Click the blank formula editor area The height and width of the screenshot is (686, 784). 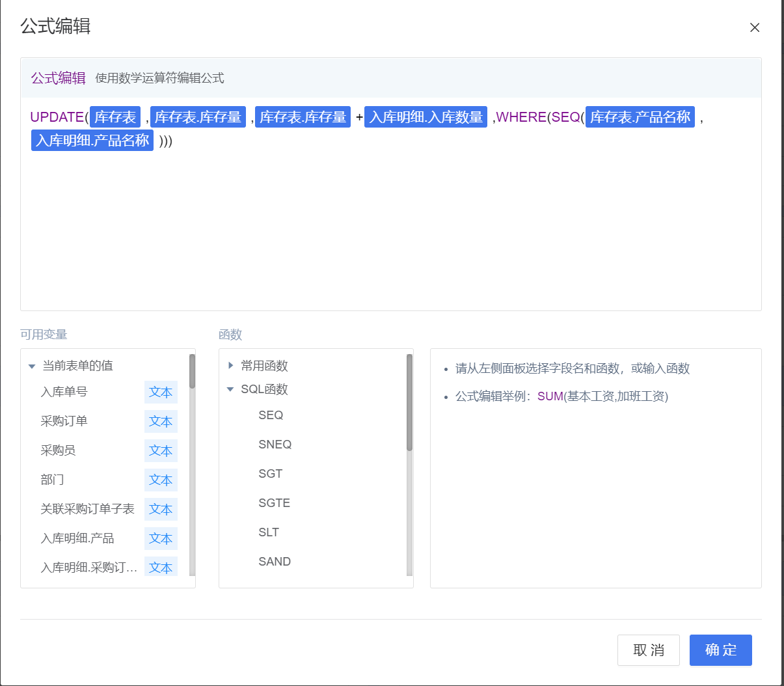(390, 228)
